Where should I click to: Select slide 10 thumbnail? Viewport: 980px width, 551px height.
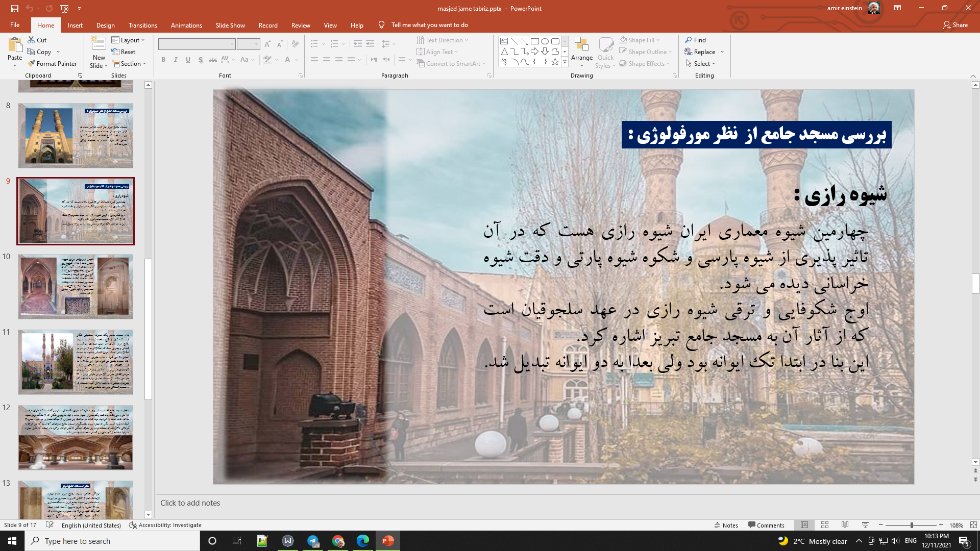click(76, 287)
